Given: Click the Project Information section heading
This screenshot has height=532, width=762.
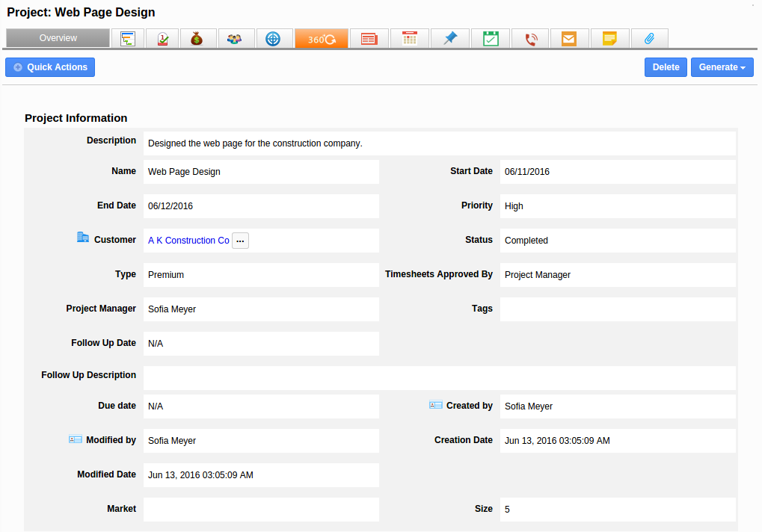Looking at the screenshot, I should [x=76, y=118].
